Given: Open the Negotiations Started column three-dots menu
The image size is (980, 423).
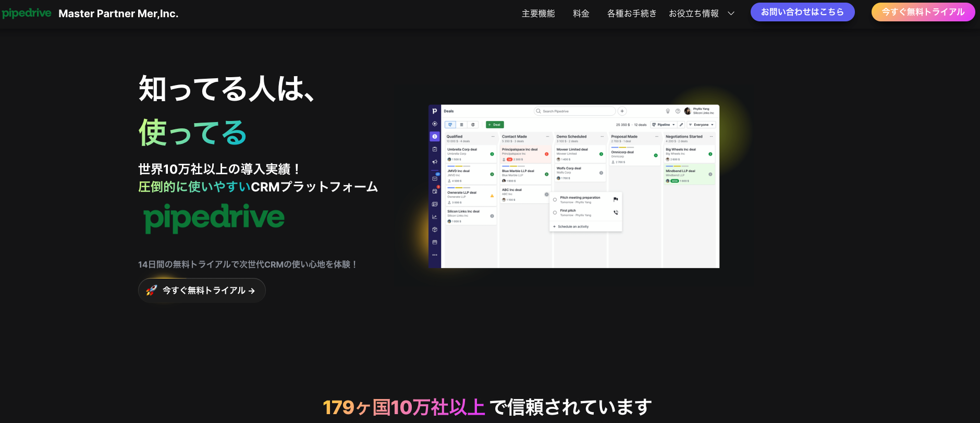Looking at the screenshot, I should pos(711,137).
